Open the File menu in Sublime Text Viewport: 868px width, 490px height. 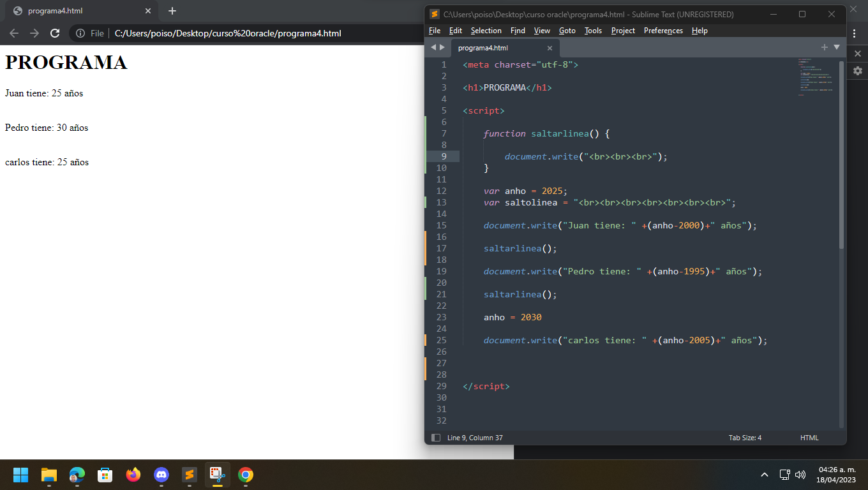[435, 31]
